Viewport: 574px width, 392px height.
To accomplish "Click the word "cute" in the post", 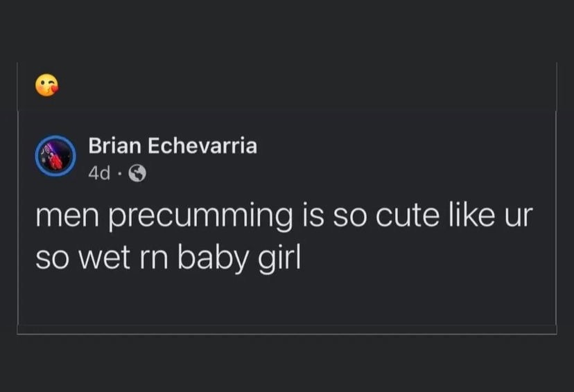I will [407, 216].
